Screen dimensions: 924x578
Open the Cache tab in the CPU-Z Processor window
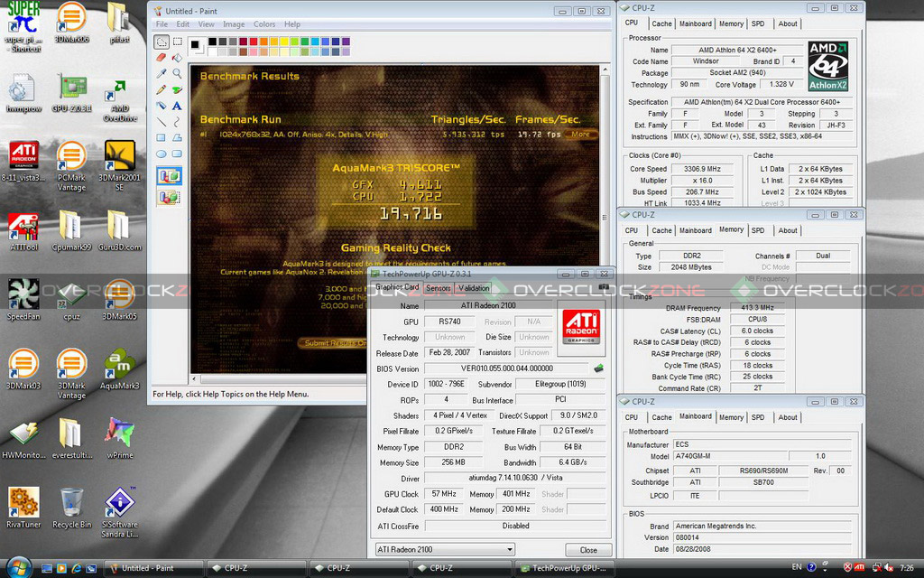click(x=661, y=23)
